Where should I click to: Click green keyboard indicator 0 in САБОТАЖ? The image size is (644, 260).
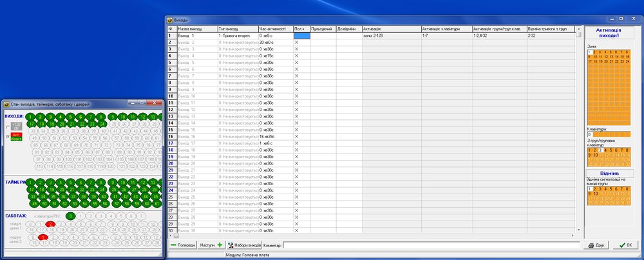[x=71, y=216]
